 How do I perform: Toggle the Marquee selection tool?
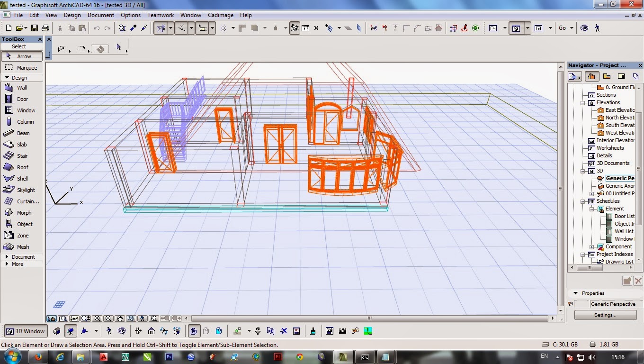point(21,68)
